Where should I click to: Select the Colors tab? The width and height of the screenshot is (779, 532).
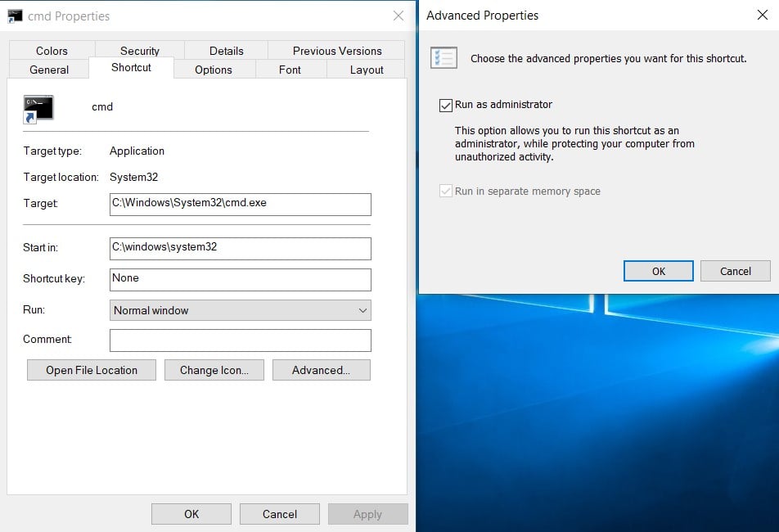point(52,51)
